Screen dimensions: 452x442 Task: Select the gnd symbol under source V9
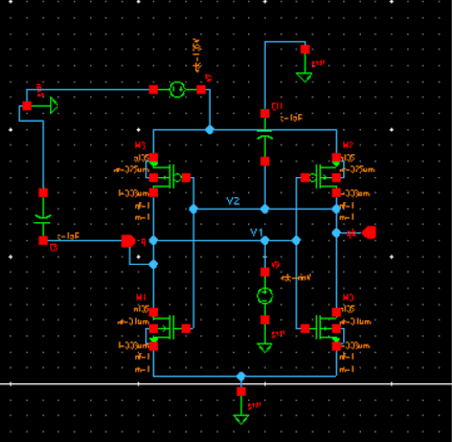[x=265, y=348]
